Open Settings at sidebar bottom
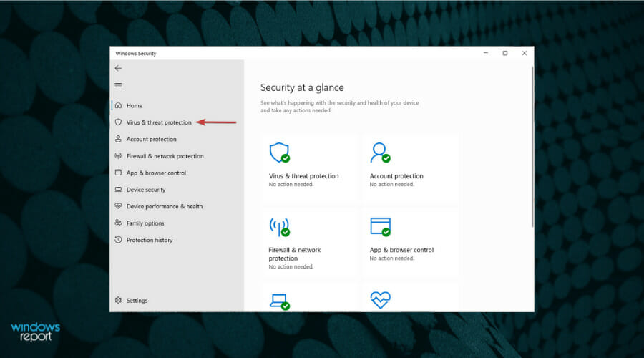Viewport: 644px width, 358px height. [x=137, y=301]
